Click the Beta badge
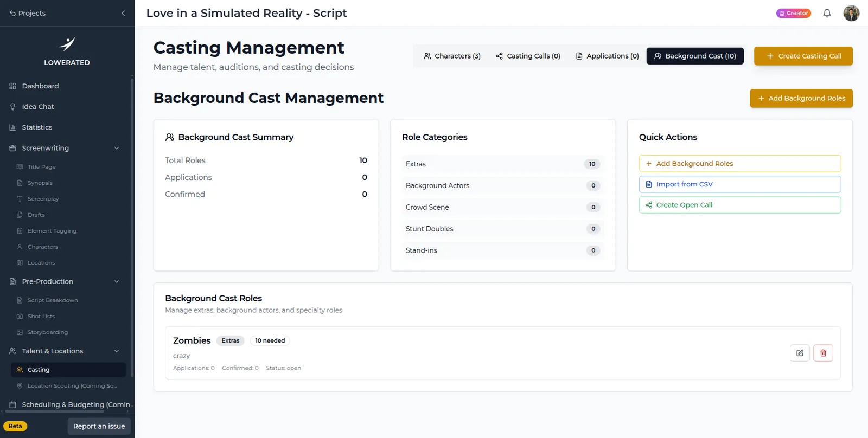This screenshot has height=438, width=868. [x=15, y=426]
